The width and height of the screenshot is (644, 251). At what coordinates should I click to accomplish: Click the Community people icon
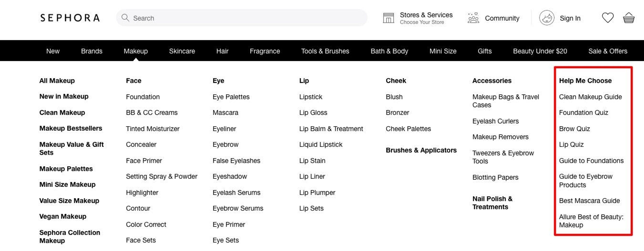(473, 18)
